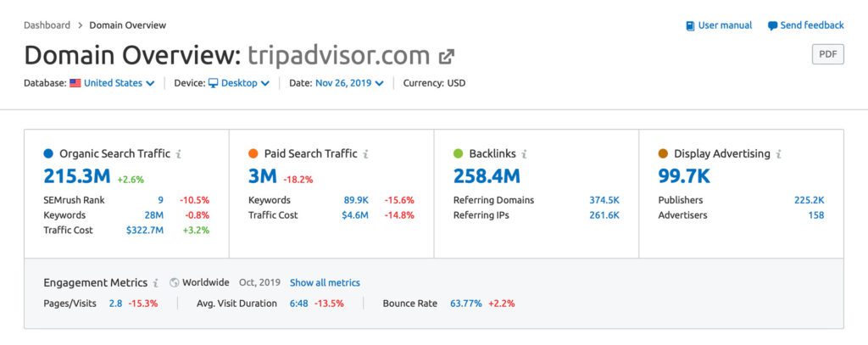Go to Dashboard breadcrumb
Image resolution: width=868 pixels, height=345 pixels.
[47, 25]
